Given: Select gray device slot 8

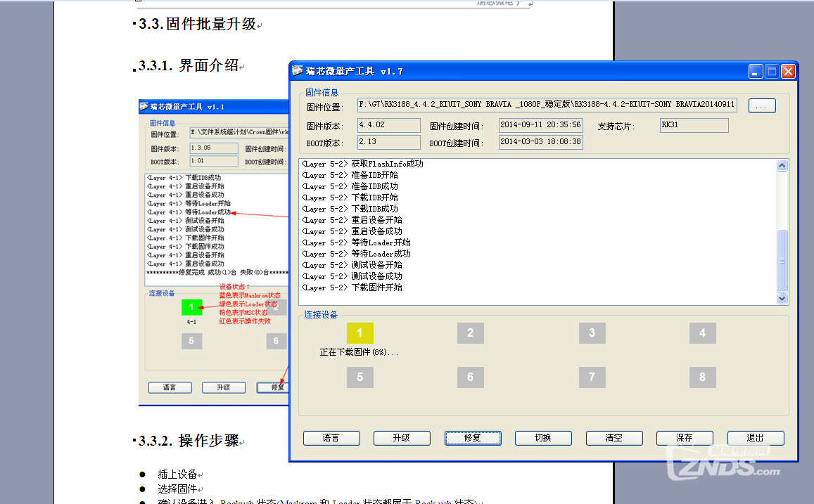Looking at the screenshot, I should (x=702, y=377).
